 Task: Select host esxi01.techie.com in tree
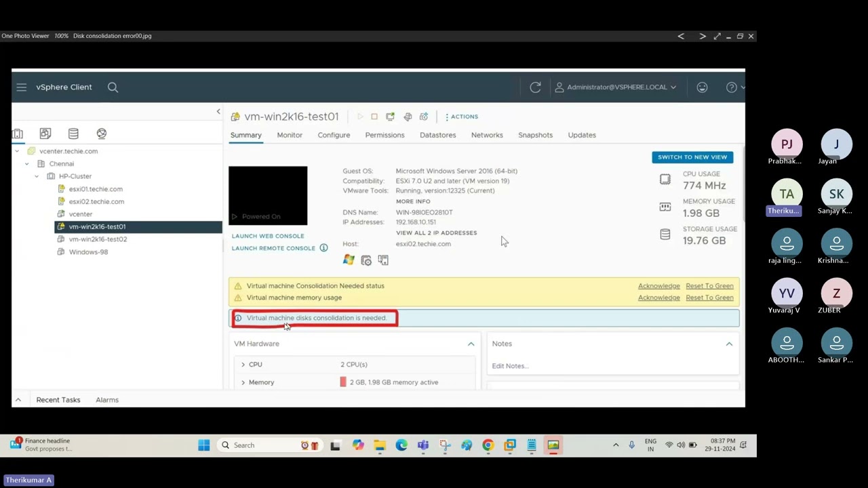coord(95,189)
